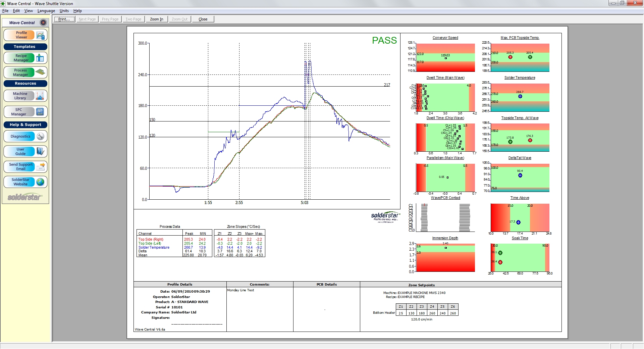Screen dimensions: 644x349
Task: Click Top Side (Right) channel row
Action: 174,239
